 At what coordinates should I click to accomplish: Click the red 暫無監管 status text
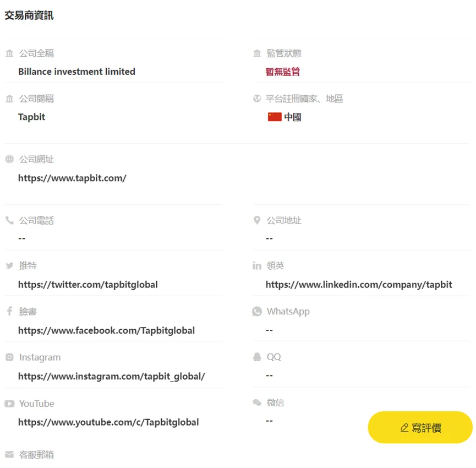(283, 72)
